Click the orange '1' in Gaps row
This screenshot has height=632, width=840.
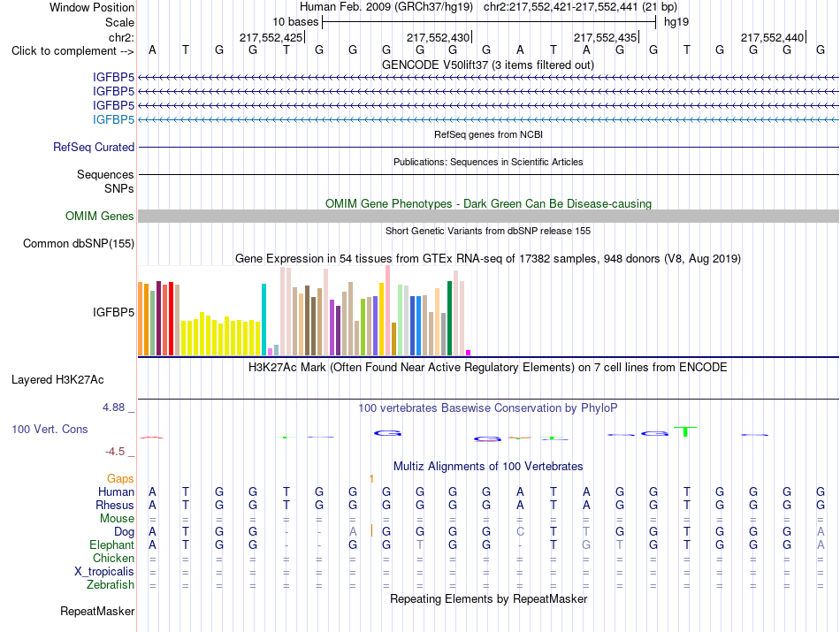tap(371, 478)
